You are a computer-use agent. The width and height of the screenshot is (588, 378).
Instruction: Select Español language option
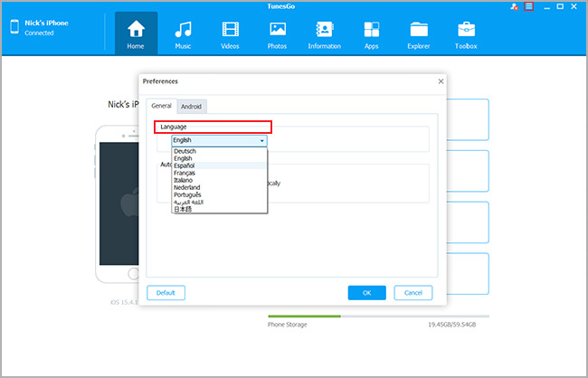click(220, 165)
